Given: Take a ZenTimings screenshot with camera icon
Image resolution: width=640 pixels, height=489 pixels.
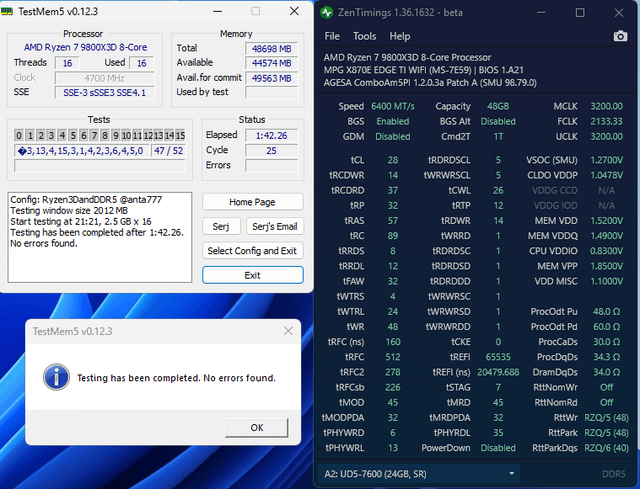Looking at the screenshot, I should click(620, 36).
